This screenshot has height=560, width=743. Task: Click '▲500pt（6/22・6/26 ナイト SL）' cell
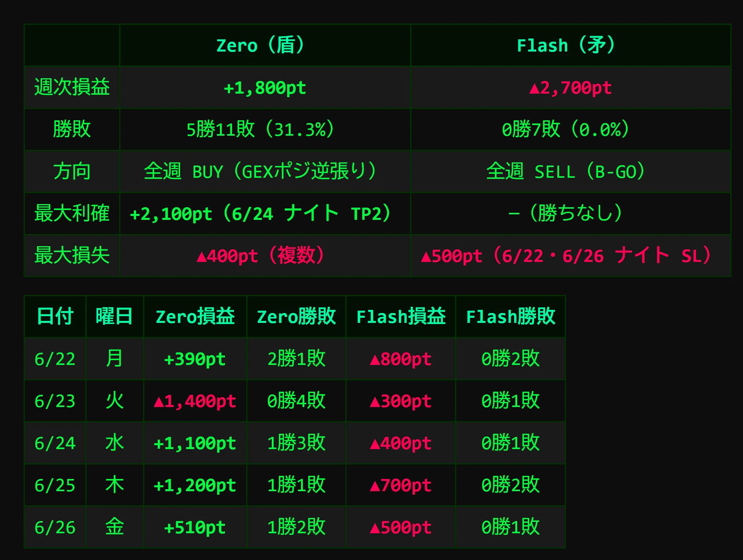point(571,256)
